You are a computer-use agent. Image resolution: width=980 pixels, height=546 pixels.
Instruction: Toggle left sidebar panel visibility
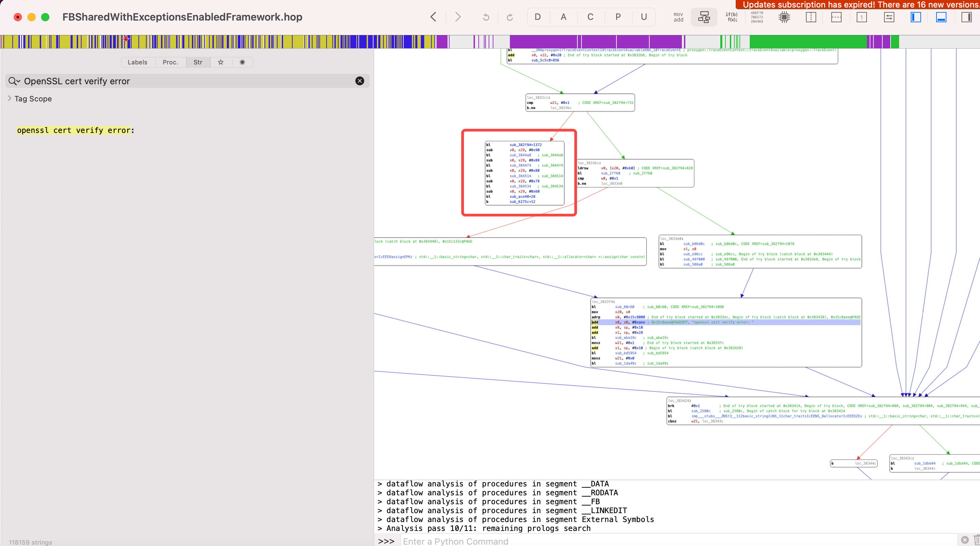pos(915,17)
